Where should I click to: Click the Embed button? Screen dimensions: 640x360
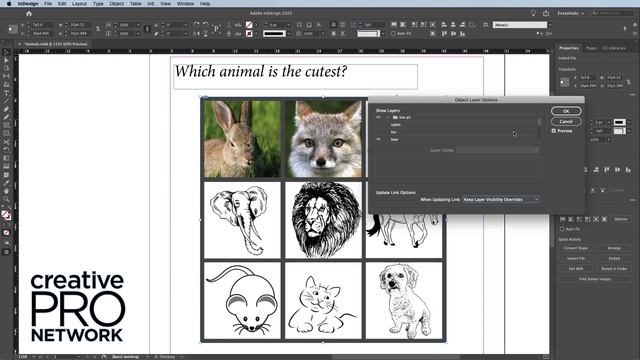(614, 258)
